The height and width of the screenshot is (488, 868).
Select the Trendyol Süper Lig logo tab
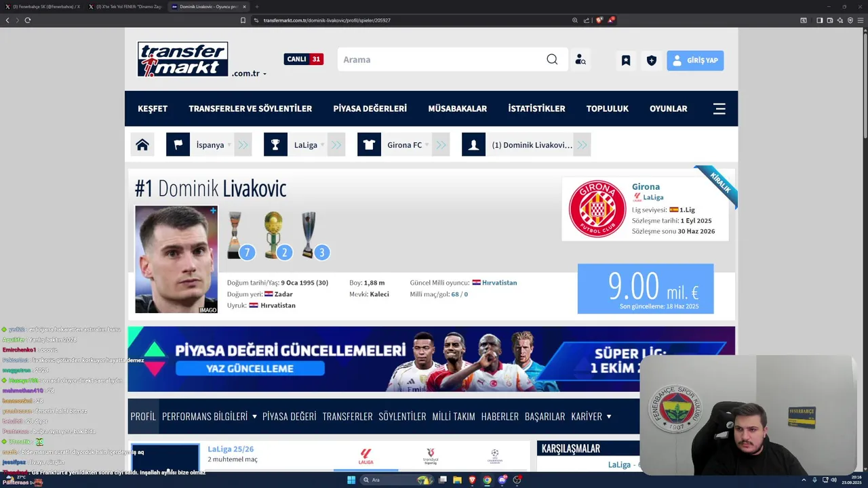[x=431, y=456]
